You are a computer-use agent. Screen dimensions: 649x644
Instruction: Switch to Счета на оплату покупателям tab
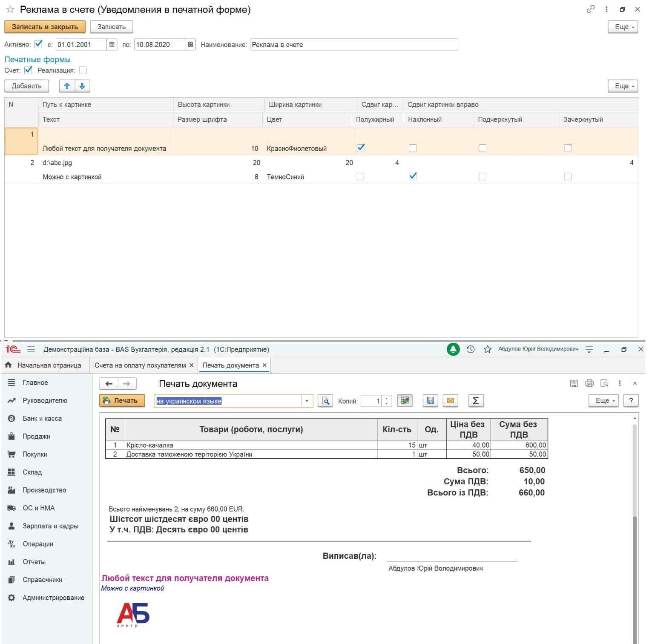pyautogui.click(x=140, y=365)
